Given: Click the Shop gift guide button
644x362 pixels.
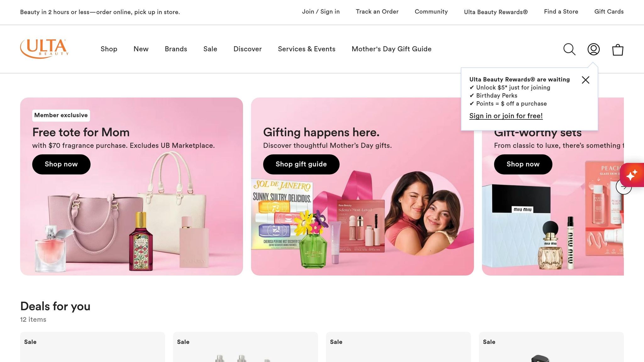Looking at the screenshot, I should click(x=301, y=164).
